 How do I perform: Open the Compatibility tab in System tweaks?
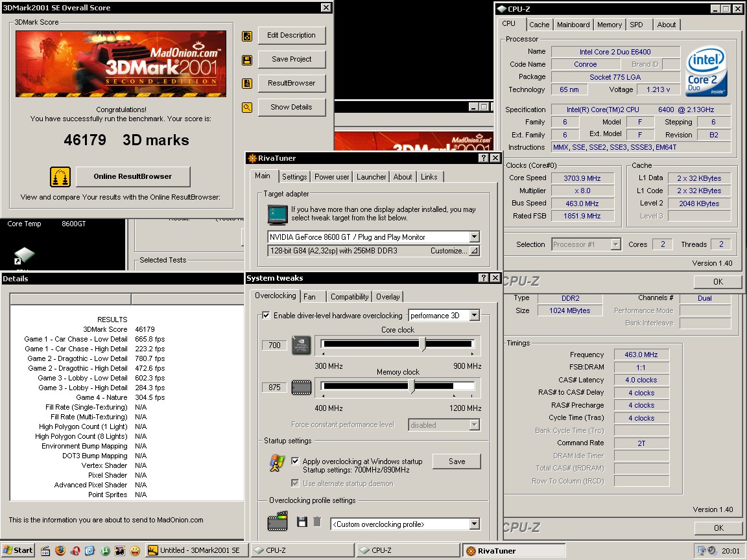pyautogui.click(x=350, y=297)
